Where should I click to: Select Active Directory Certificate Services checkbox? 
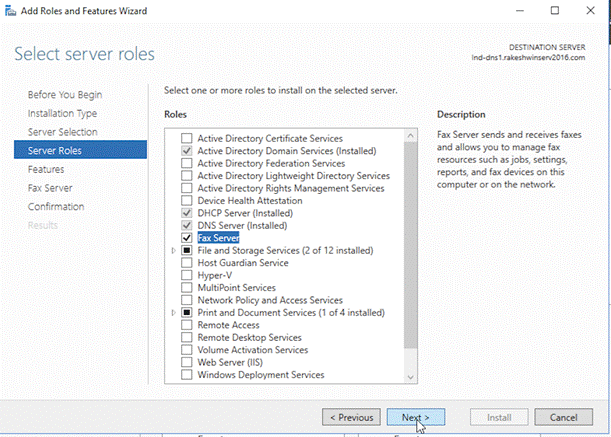tap(187, 138)
